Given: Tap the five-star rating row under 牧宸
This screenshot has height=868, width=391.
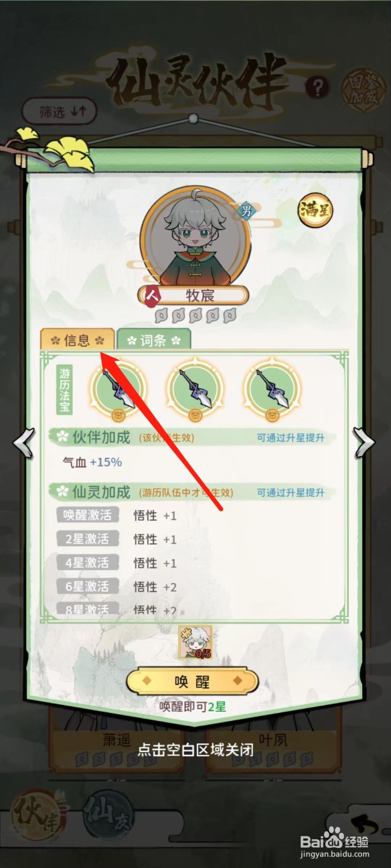Looking at the screenshot, I should click(195, 315).
